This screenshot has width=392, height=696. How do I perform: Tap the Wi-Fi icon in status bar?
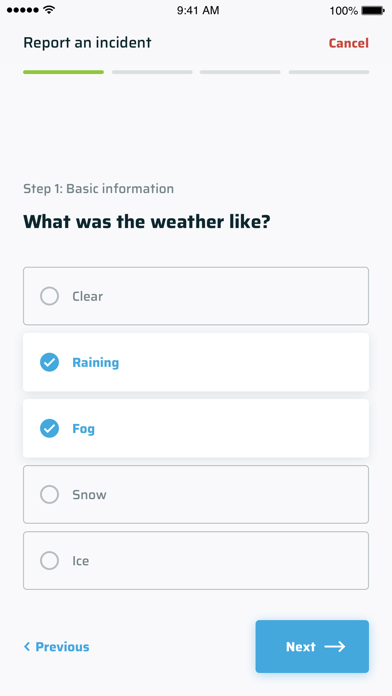coord(49,10)
